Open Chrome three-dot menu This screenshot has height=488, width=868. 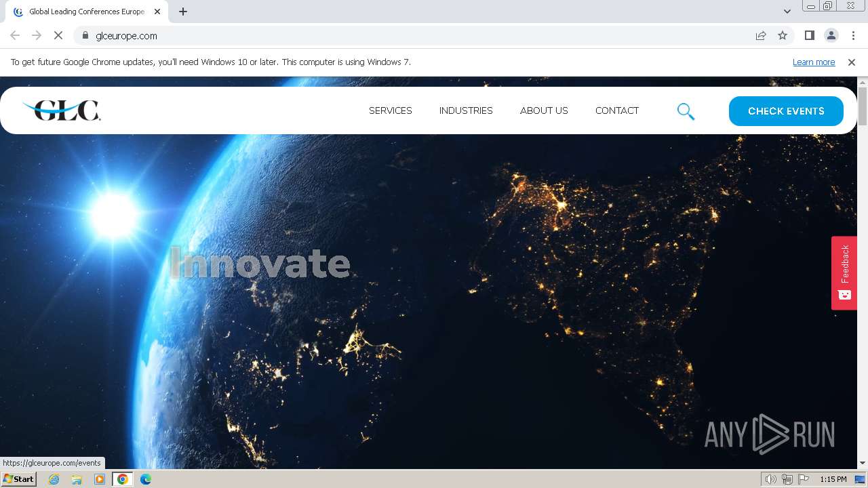click(853, 35)
